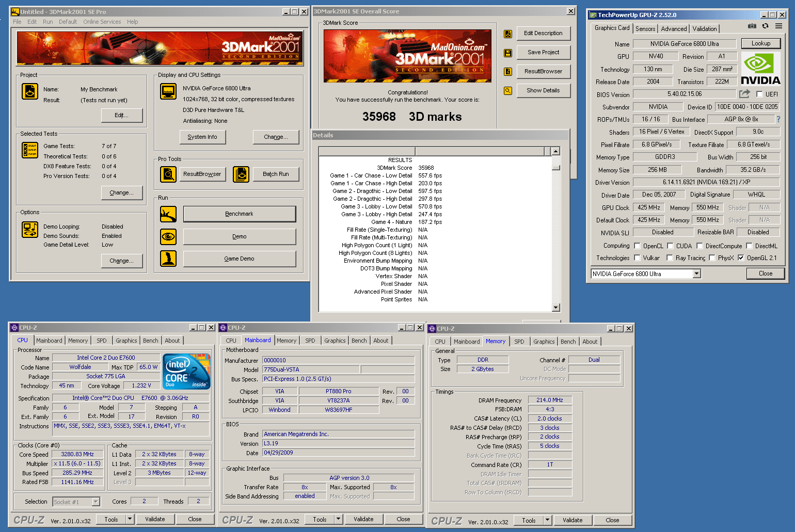
Task: Open Graphics tab in CPU-Z Memory window
Action: [544, 342]
